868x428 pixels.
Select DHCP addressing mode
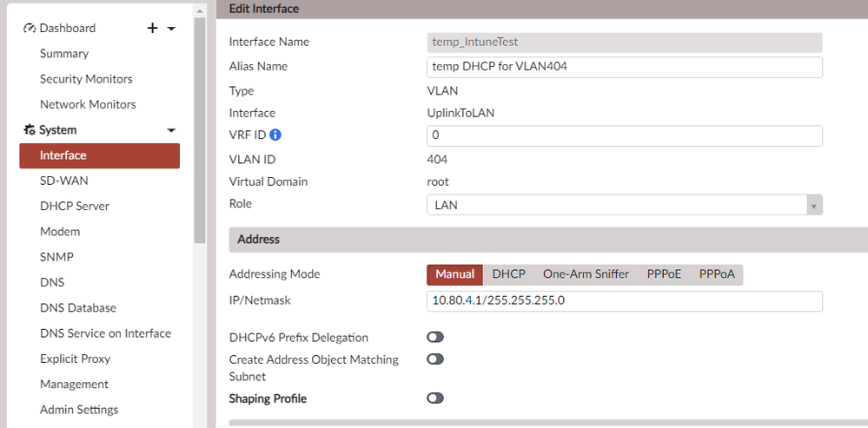[508, 274]
